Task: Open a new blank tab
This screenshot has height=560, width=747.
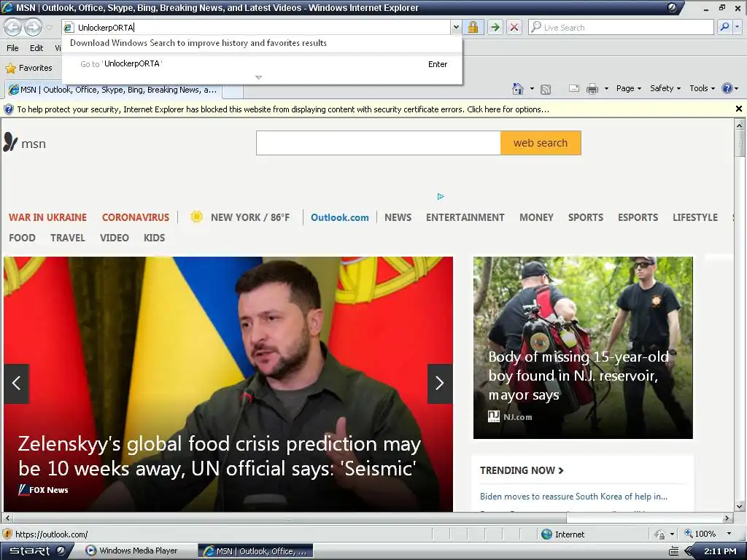Action: point(233,90)
